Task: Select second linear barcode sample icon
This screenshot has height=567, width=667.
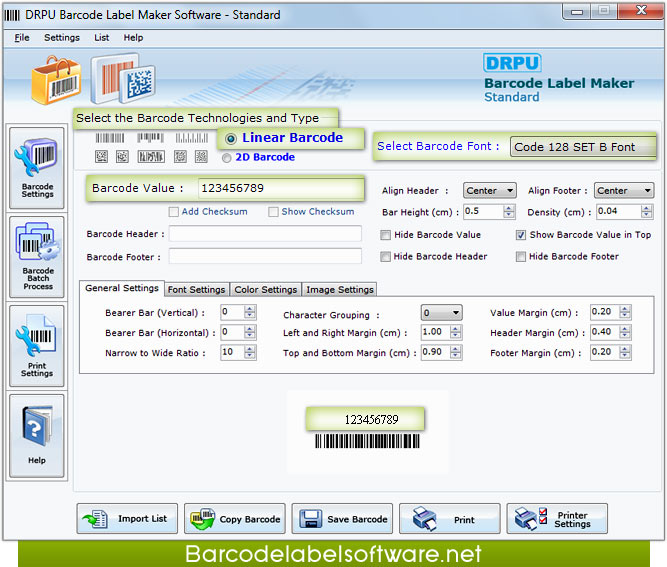Action: [x=150, y=138]
